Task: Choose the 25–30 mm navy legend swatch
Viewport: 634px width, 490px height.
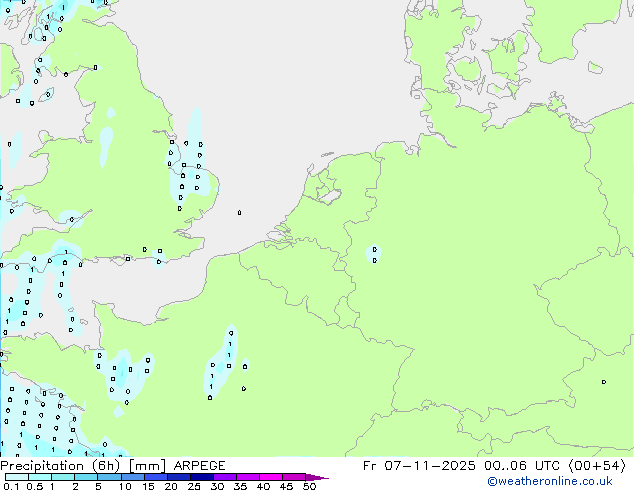Action: tap(201, 477)
